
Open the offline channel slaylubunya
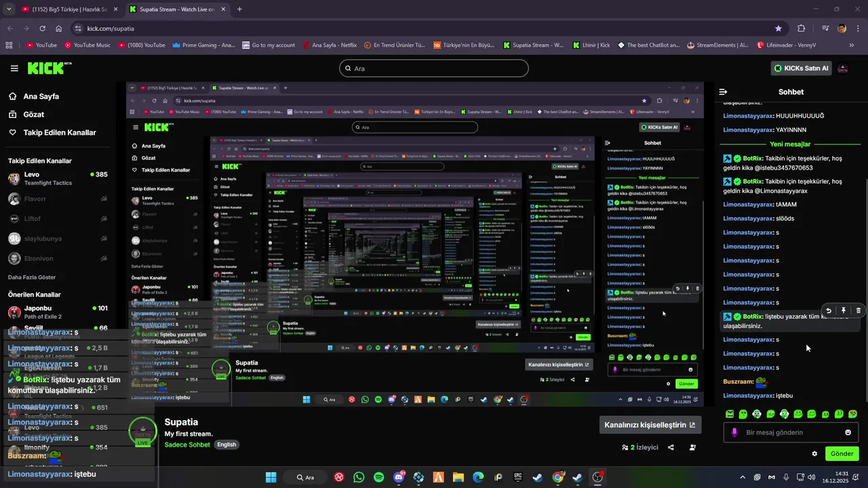pos(57,239)
